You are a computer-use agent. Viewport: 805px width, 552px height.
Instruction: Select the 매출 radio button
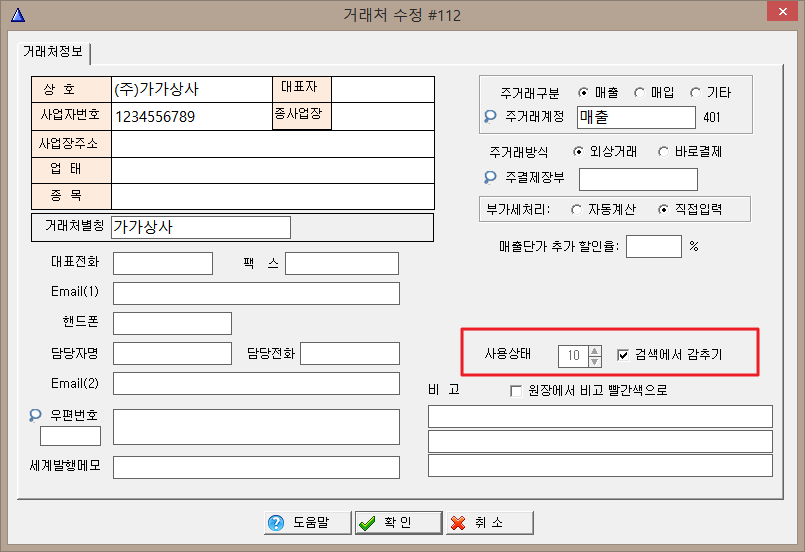(x=583, y=93)
